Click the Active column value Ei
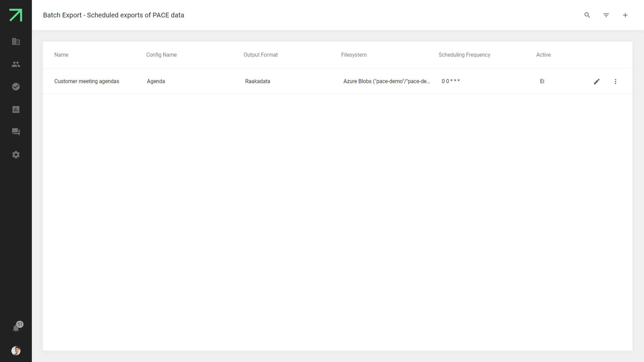Viewport: 644px width, 362px height. [x=542, y=81]
